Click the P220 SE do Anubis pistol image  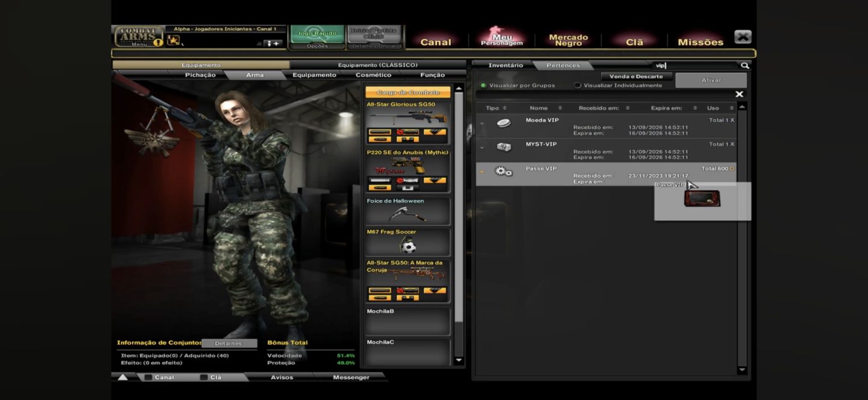[408, 166]
